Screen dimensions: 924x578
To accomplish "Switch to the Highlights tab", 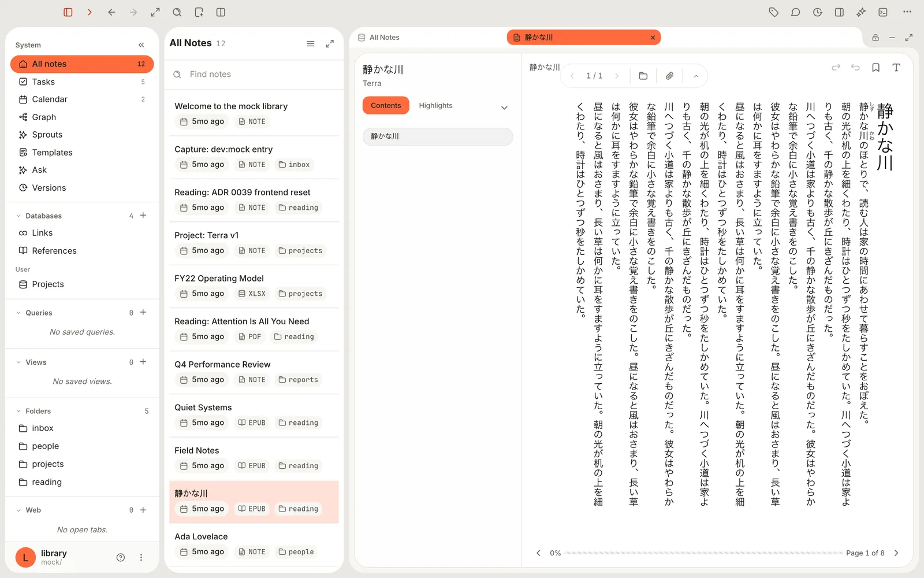I will pos(435,105).
